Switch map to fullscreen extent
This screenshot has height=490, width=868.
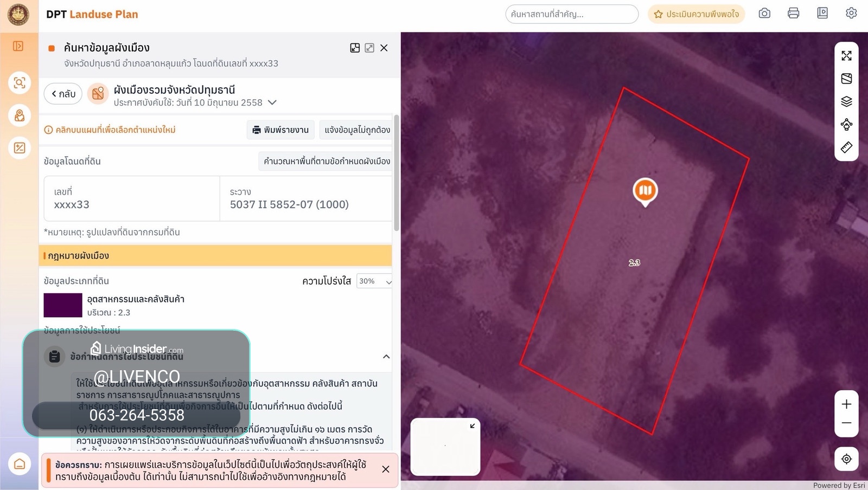[x=846, y=56]
